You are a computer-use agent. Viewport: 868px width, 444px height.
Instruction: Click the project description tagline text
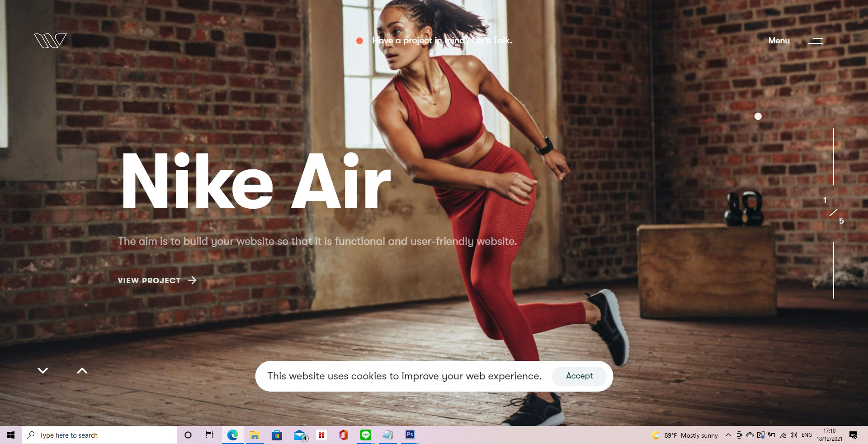coord(317,241)
